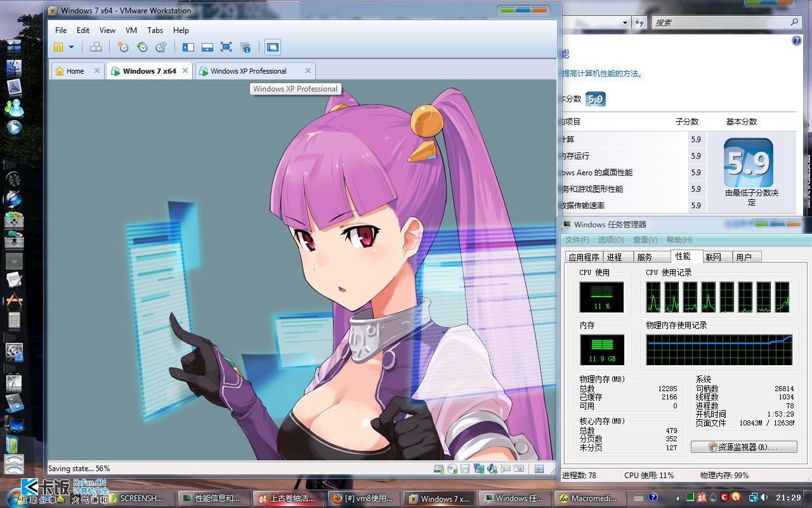Click the network adapter status icon

(x=479, y=469)
